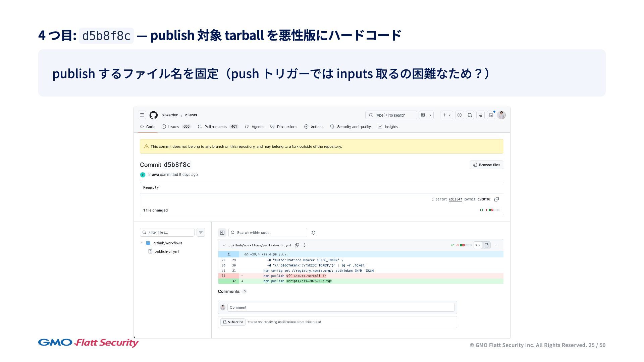Open the diff view settings gear
This screenshot has height=362, width=644.
click(313, 233)
